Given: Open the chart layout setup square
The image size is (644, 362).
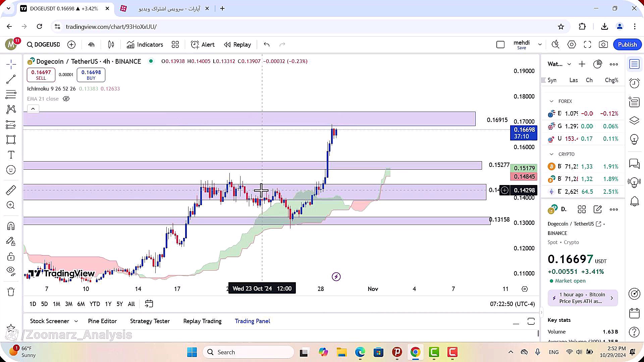Looking at the screenshot, I should pos(500,45).
